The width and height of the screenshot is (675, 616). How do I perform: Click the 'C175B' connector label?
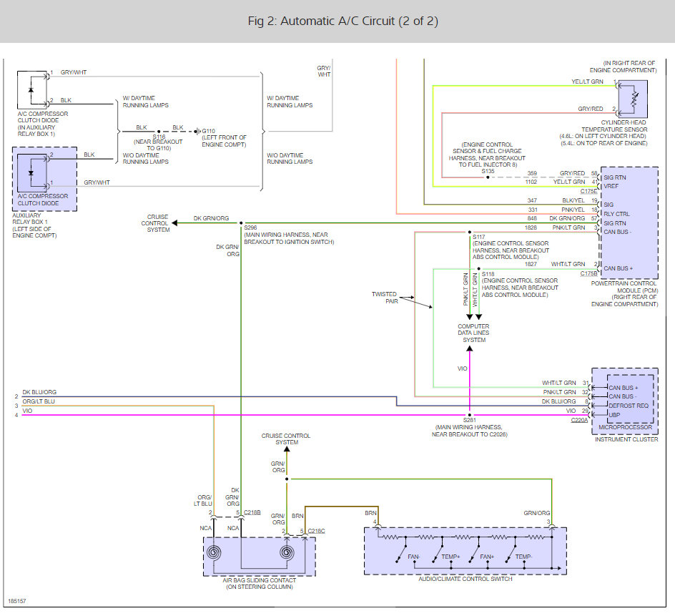[588, 273]
